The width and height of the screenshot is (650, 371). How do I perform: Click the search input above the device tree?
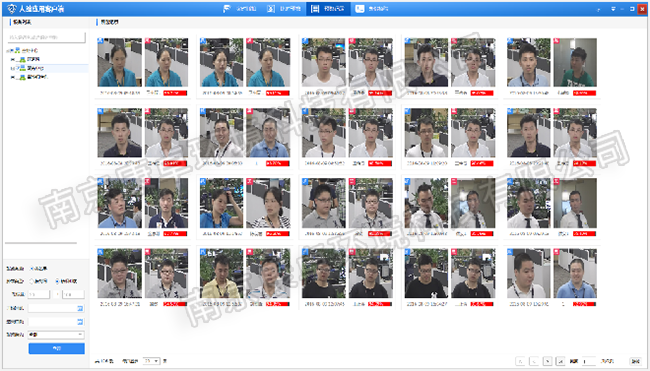coord(46,37)
